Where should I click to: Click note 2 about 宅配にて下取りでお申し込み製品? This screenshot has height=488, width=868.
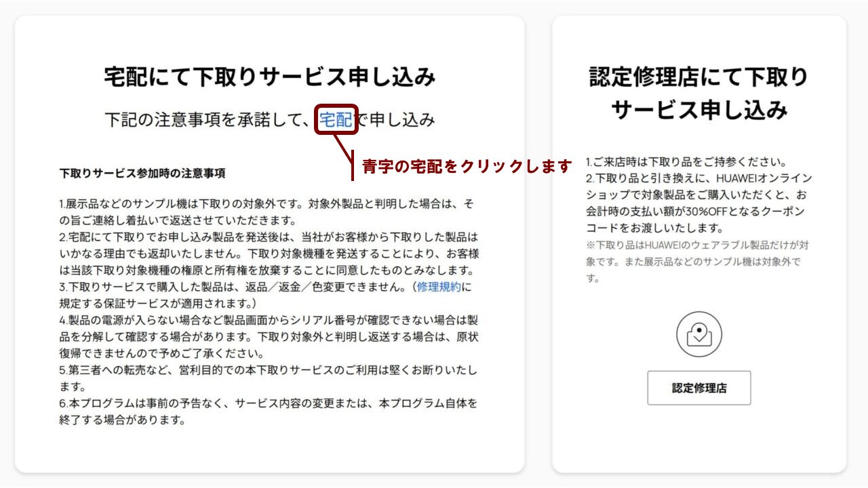click(x=269, y=253)
